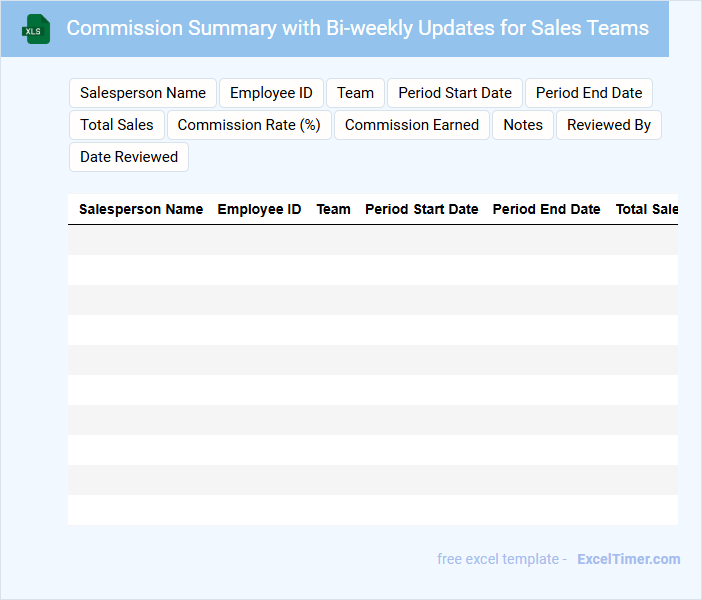Select the Period End Date column header
Viewport: 702px width, 600px height.
pyautogui.click(x=546, y=209)
